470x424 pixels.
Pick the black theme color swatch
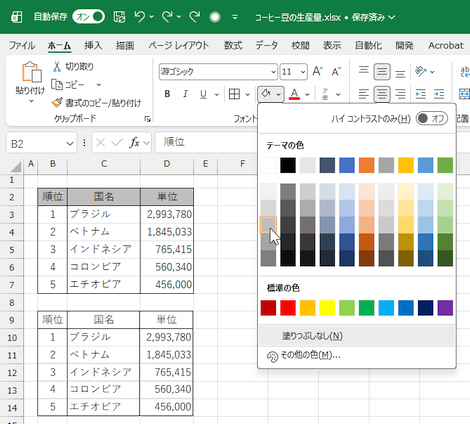[288, 165]
